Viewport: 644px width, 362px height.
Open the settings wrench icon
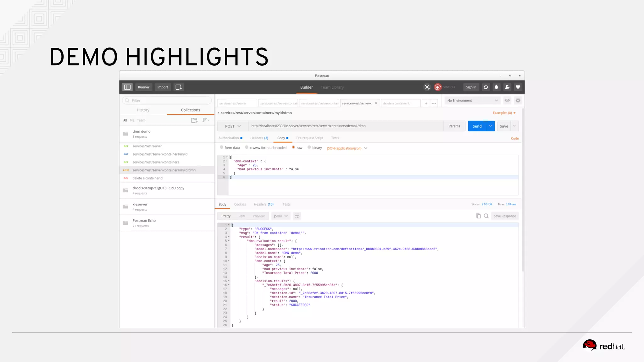coord(507,87)
